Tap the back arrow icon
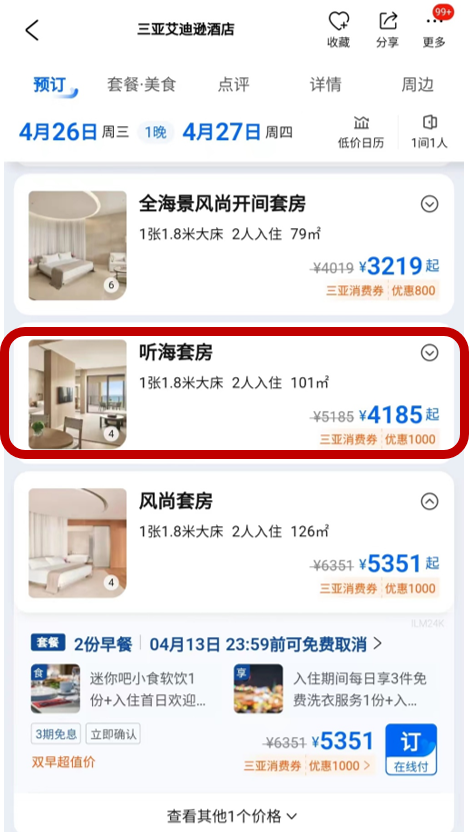469x832 pixels. click(x=32, y=30)
